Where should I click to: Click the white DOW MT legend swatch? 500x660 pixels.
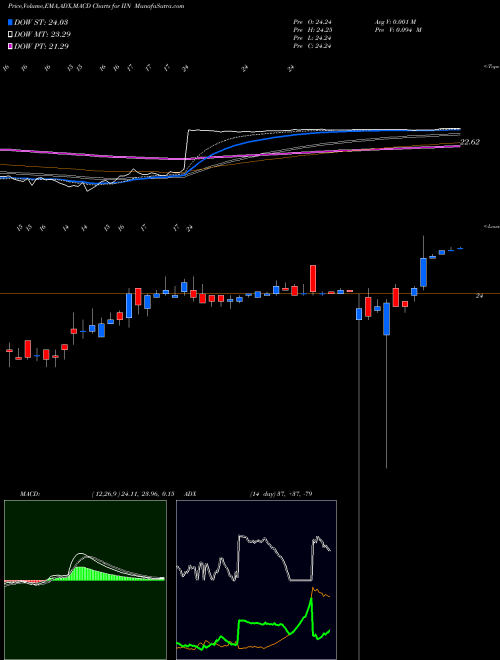(x=10, y=35)
